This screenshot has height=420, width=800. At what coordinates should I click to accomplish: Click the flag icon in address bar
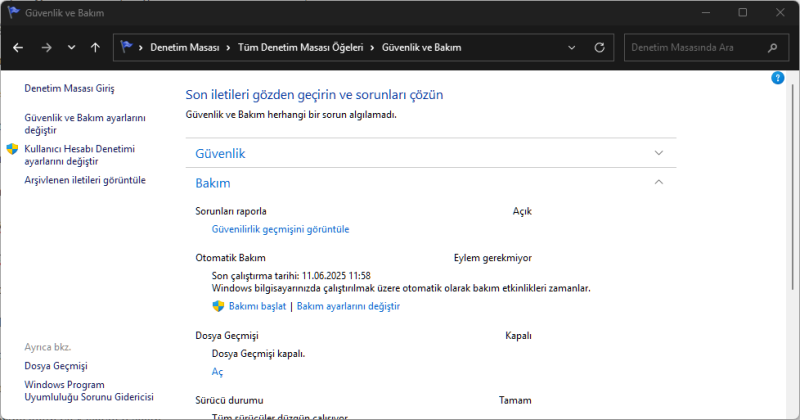(x=127, y=47)
